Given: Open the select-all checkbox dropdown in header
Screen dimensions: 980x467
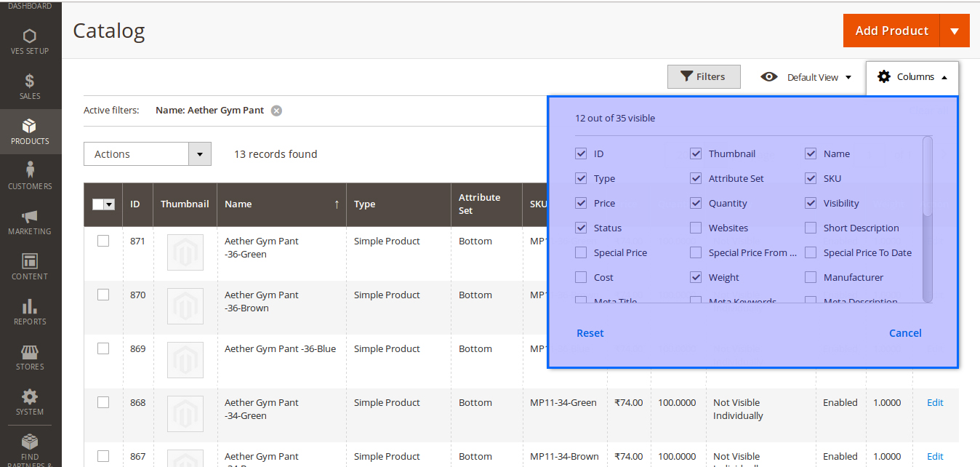Looking at the screenshot, I should pos(110,204).
